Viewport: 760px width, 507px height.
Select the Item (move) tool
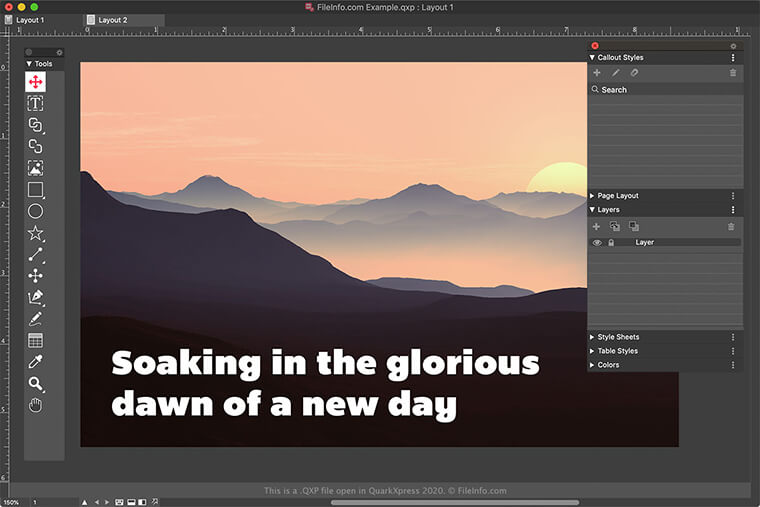(x=35, y=82)
